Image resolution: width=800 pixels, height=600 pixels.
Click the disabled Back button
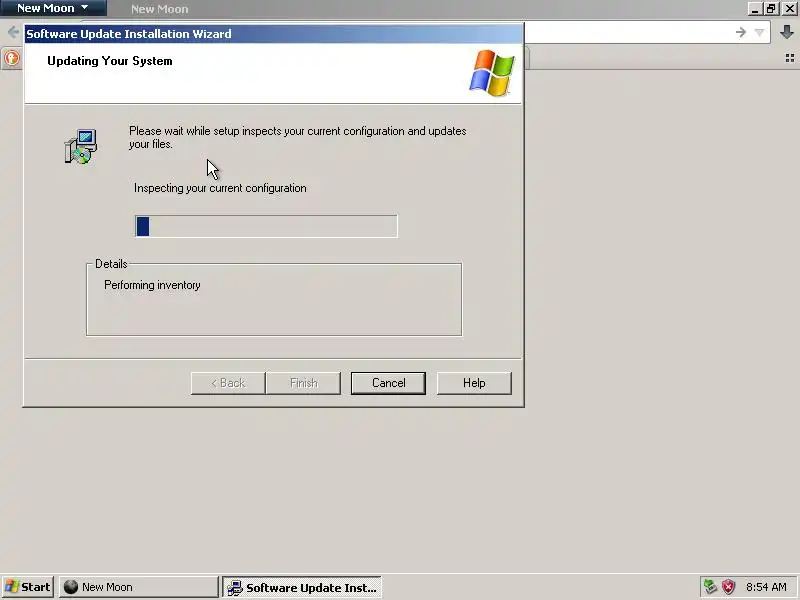(228, 383)
